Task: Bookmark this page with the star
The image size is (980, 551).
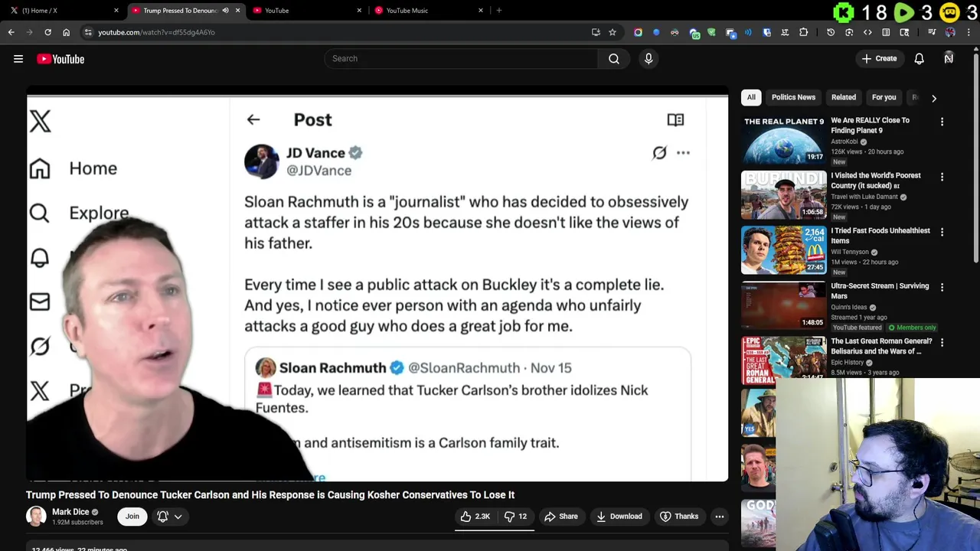Action: [612, 32]
